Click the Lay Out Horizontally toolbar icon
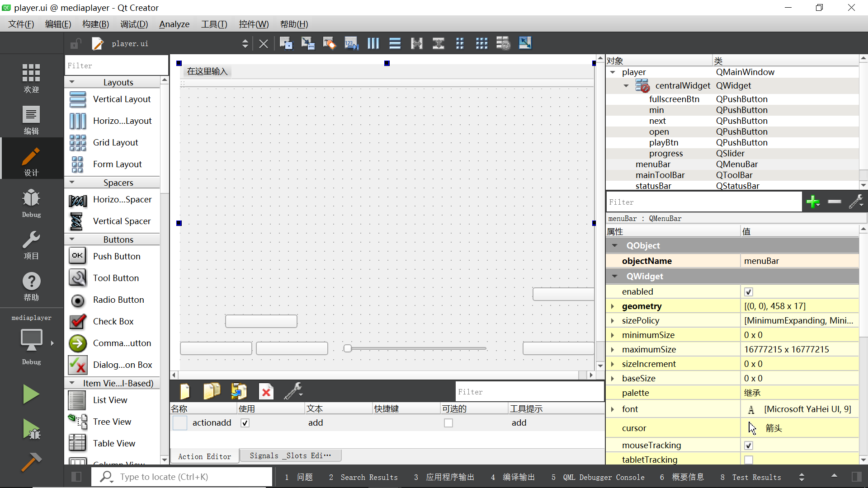Image resolution: width=868 pixels, height=488 pixels. (x=373, y=43)
